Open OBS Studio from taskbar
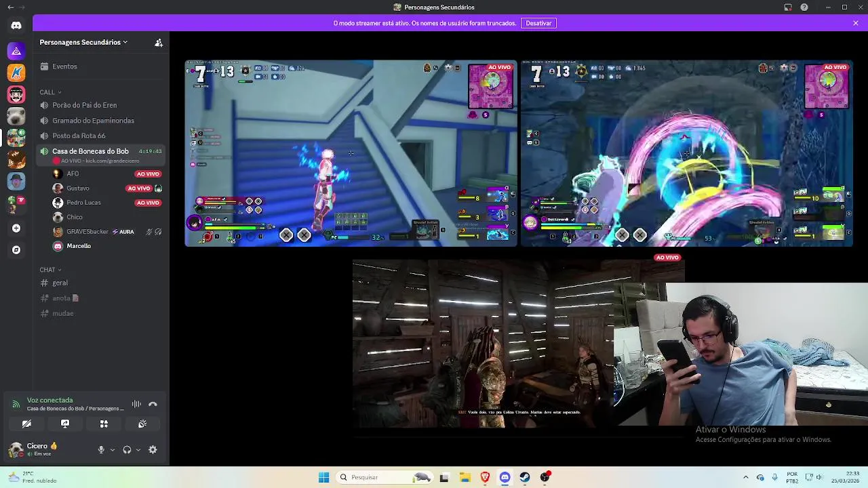 coord(545,477)
